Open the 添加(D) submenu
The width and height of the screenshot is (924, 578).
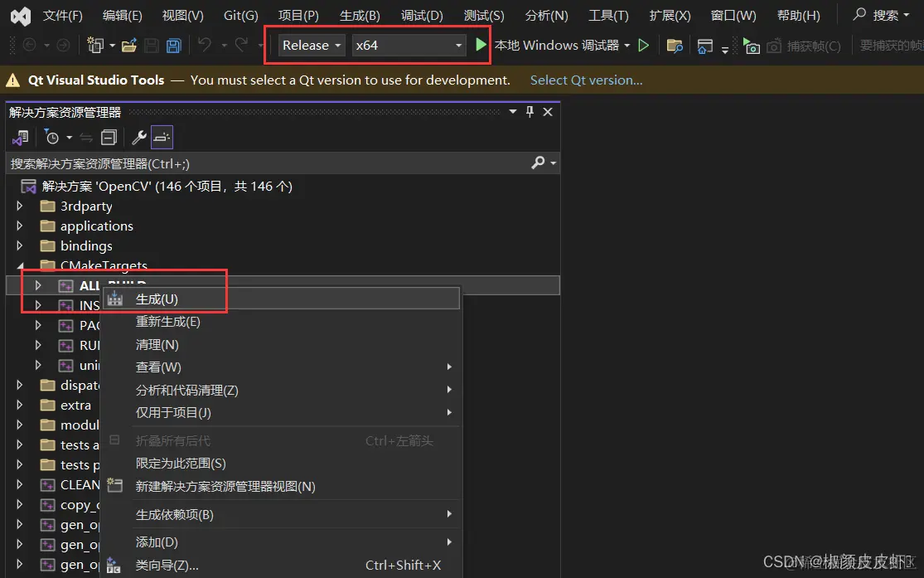[x=281, y=542]
